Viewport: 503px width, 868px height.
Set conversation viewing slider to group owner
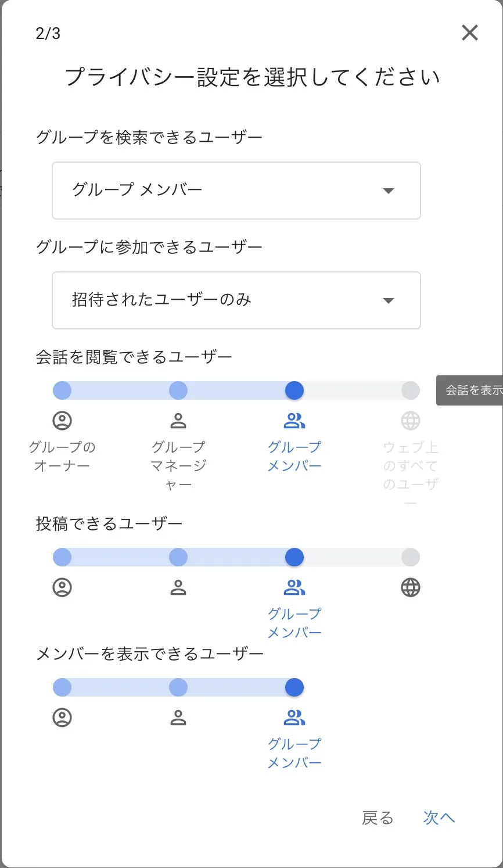(x=62, y=390)
